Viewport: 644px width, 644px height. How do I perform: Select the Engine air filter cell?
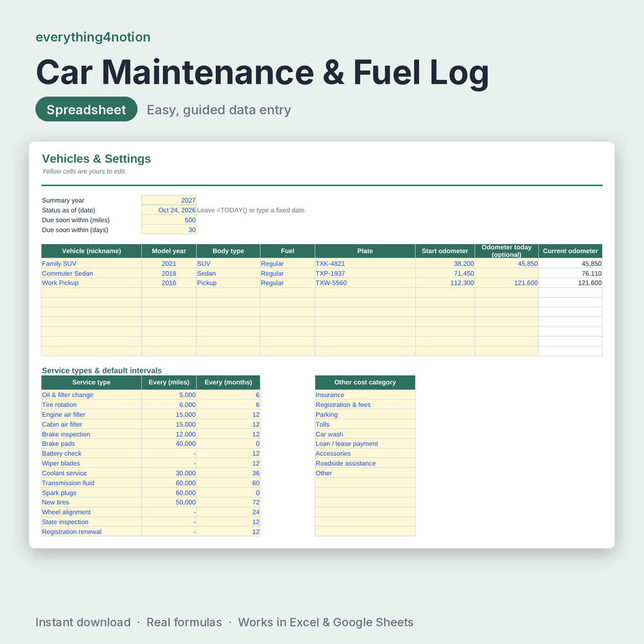click(x=91, y=414)
